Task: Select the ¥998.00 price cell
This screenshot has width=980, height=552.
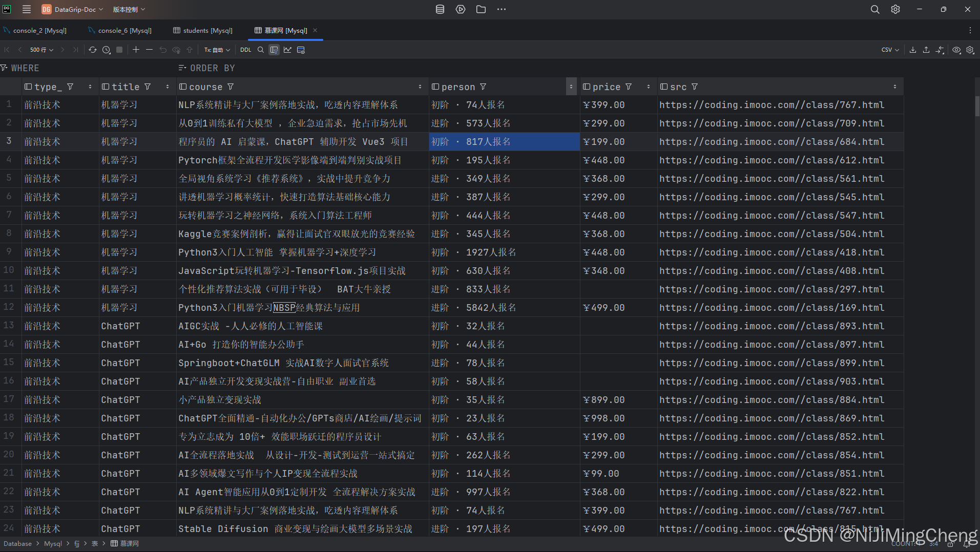Action: click(x=619, y=418)
